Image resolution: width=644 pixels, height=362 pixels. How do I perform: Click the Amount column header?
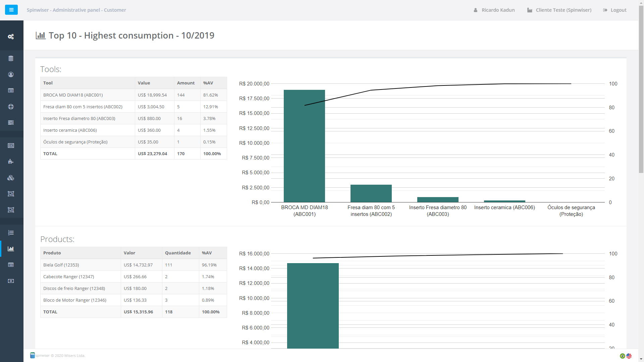[x=187, y=83]
